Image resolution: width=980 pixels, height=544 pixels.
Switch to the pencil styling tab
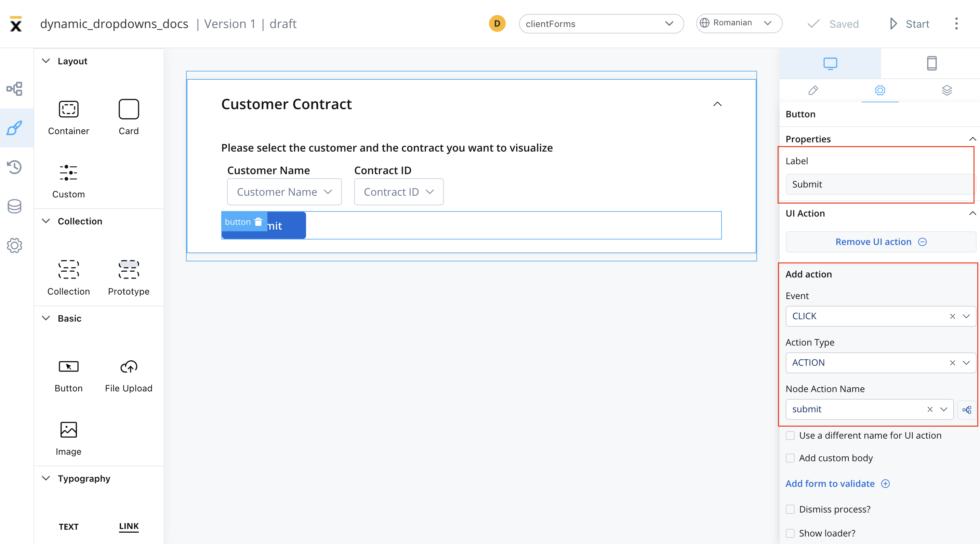(x=813, y=90)
